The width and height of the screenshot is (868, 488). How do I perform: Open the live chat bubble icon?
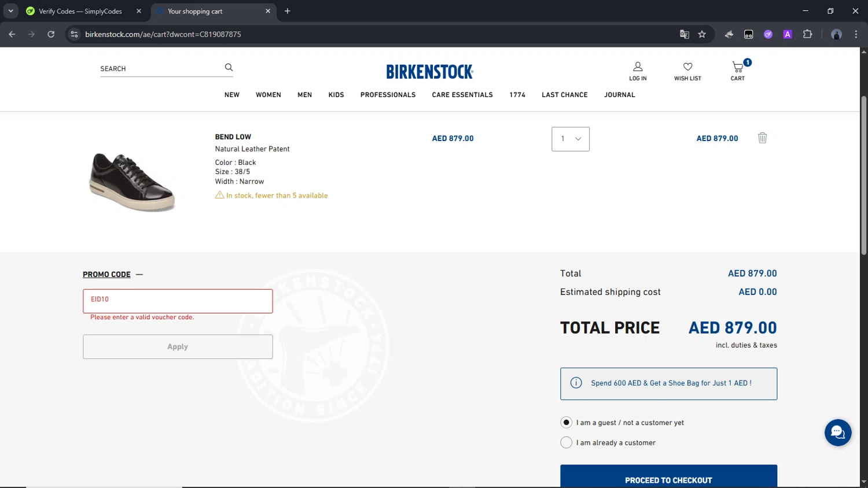pyautogui.click(x=837, y=432)
